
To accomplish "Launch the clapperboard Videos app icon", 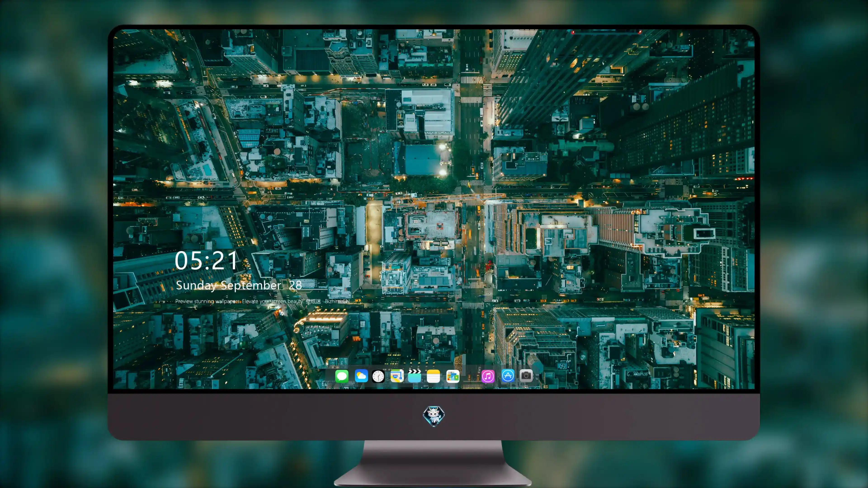I will (x=415, y=376).
